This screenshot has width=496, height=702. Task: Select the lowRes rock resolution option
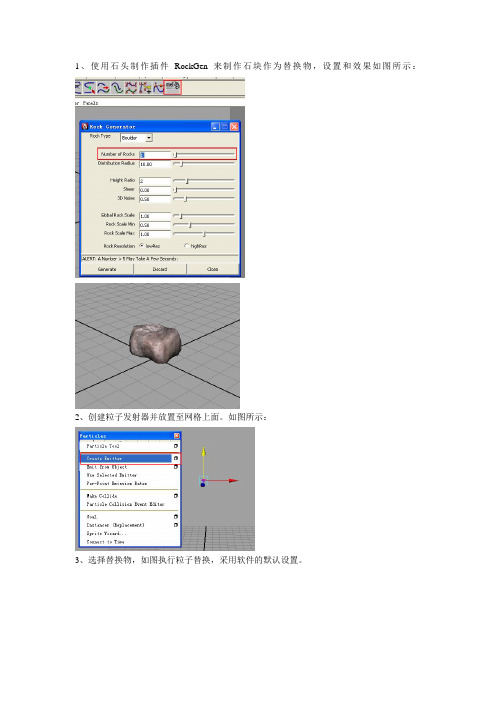[142, 246]
